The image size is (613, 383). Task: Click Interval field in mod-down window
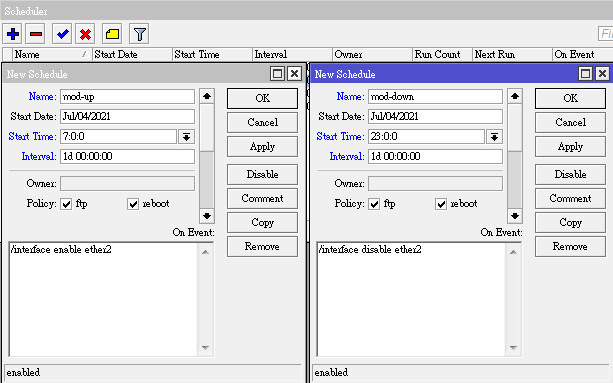click(435, 156)
